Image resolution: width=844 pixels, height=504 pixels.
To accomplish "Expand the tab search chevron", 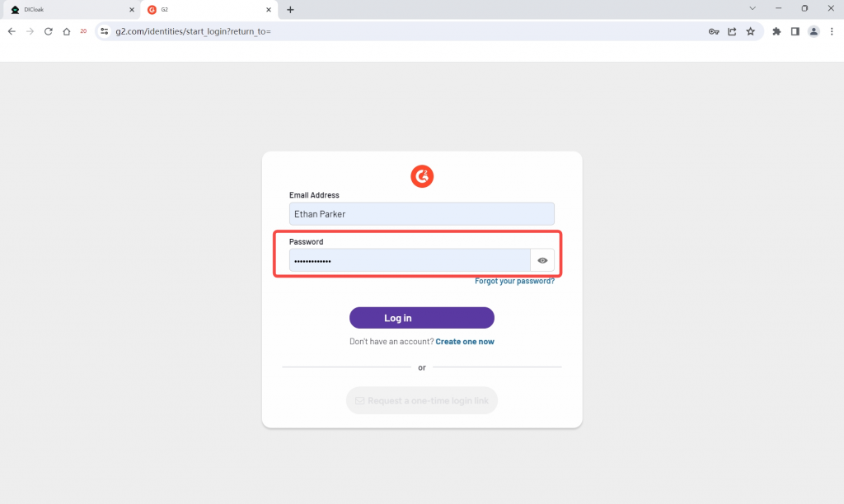I will point(753,8).
